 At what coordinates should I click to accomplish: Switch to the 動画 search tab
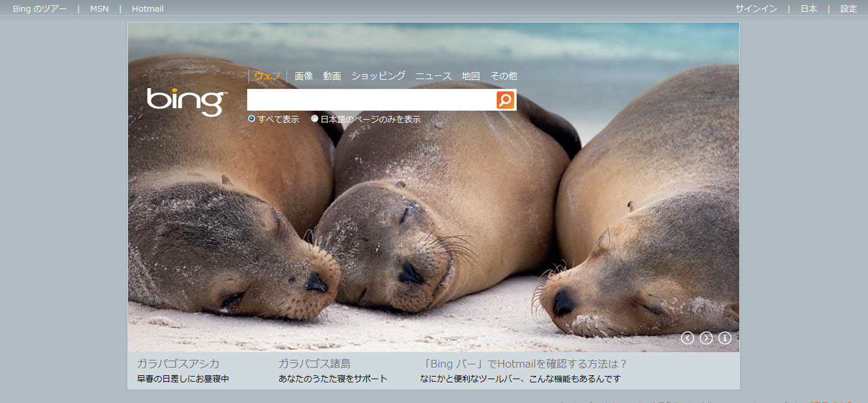[332, 76]
